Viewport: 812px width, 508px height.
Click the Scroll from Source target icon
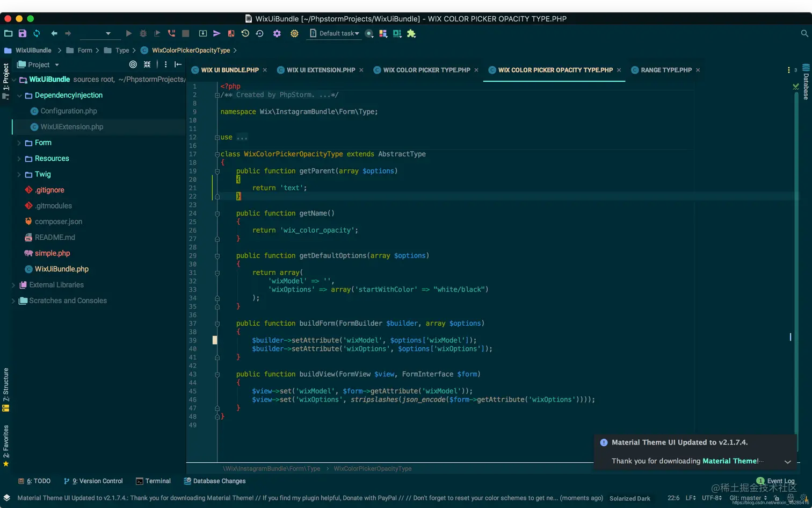point(133,65)
